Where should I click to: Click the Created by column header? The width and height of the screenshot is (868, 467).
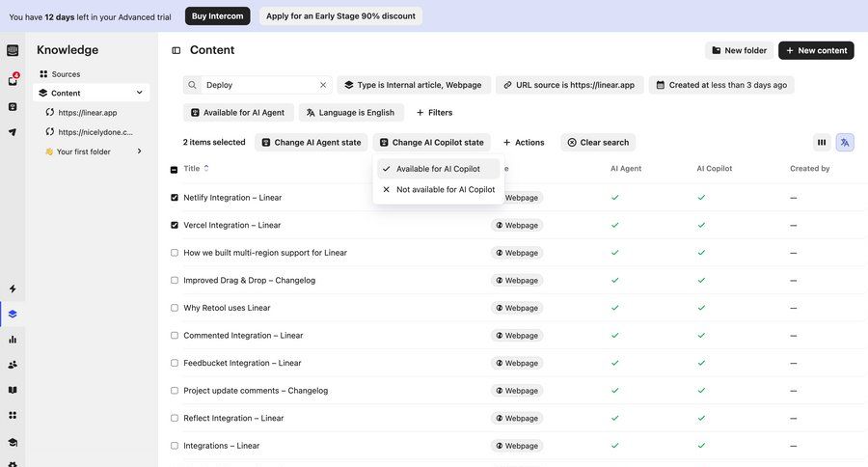pos(809,169)
